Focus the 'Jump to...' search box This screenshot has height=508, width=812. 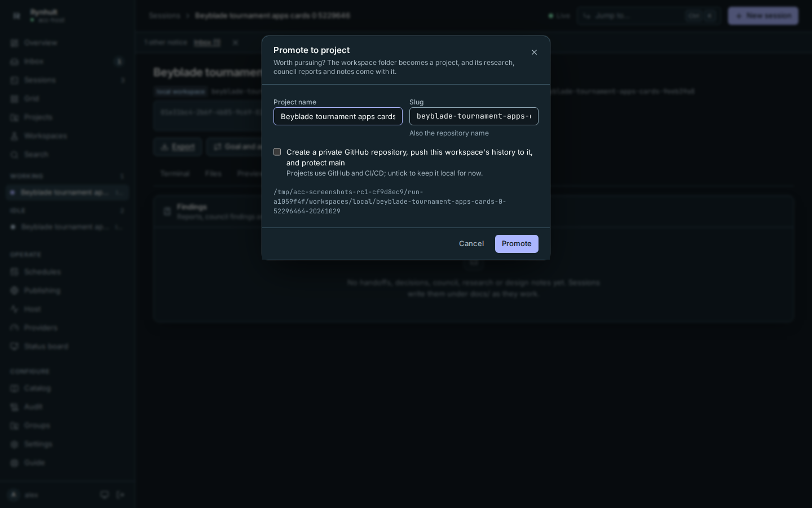(648, 16)
